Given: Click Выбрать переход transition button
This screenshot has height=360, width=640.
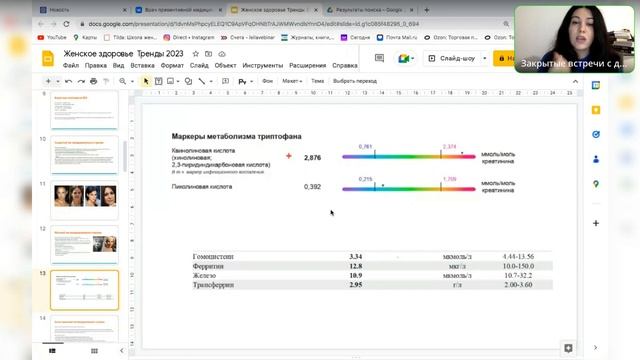Looking at the screenshot, I should tap(355, 81).
